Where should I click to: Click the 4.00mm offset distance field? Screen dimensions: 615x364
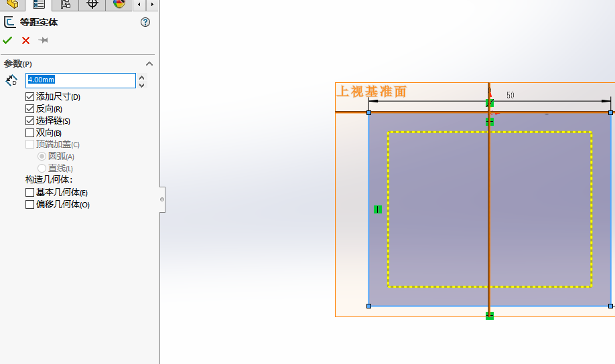(80, 80)
